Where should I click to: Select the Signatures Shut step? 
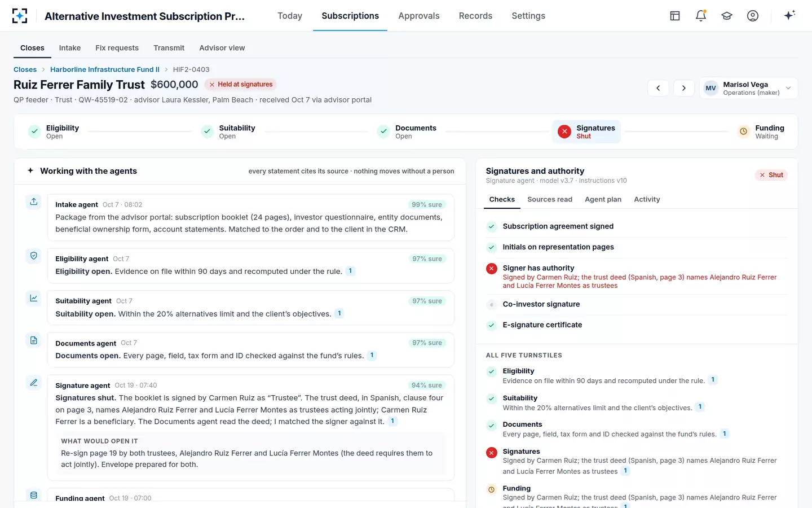586,132
